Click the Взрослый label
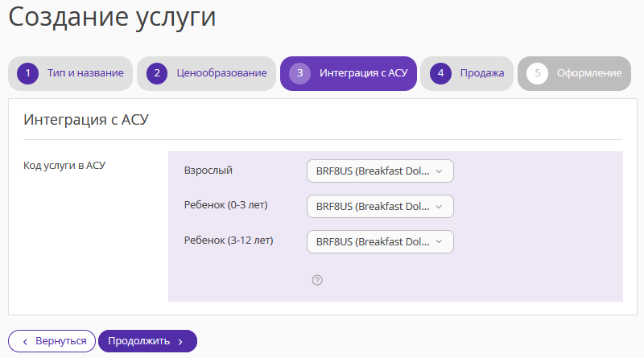 pyautogui.click(x=208, y=170)
